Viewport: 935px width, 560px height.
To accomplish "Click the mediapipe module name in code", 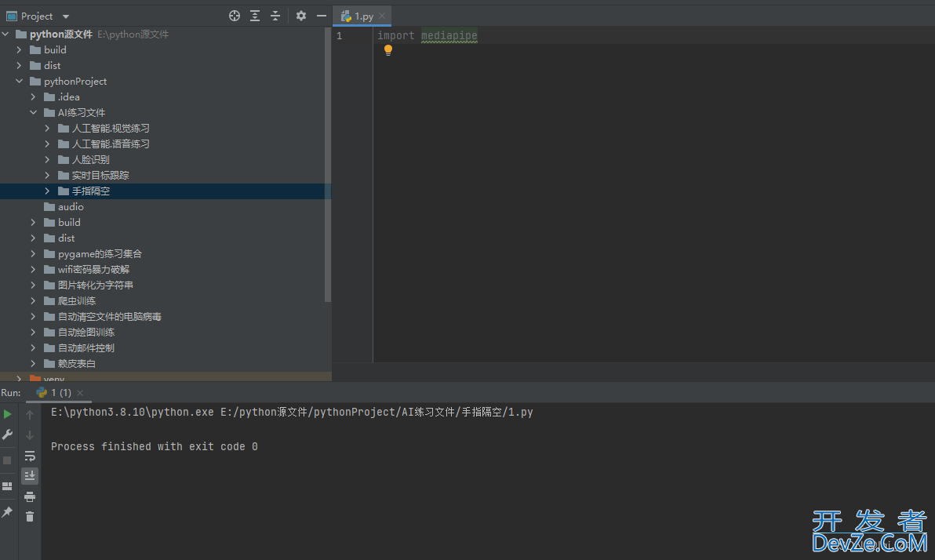I will (449, 36).
